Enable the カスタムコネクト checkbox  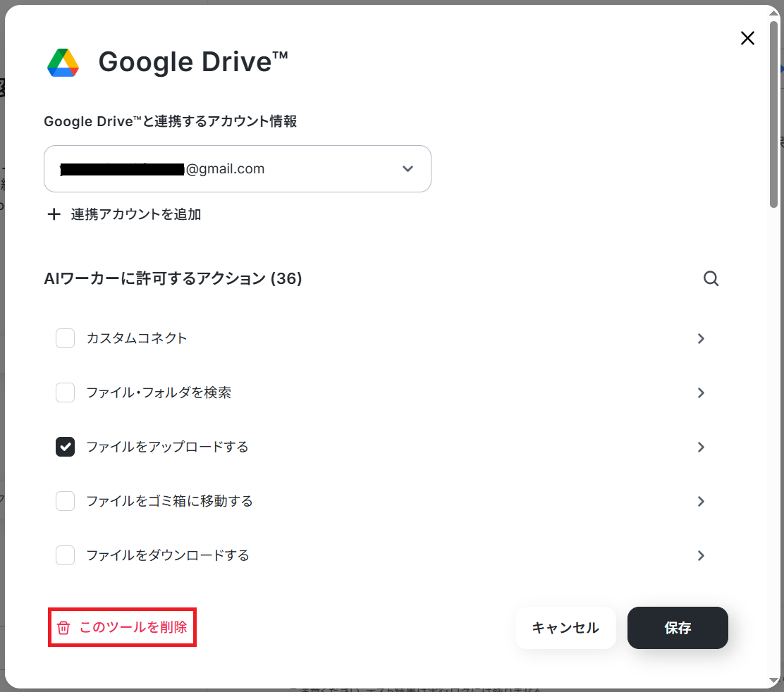click(65, 338)
